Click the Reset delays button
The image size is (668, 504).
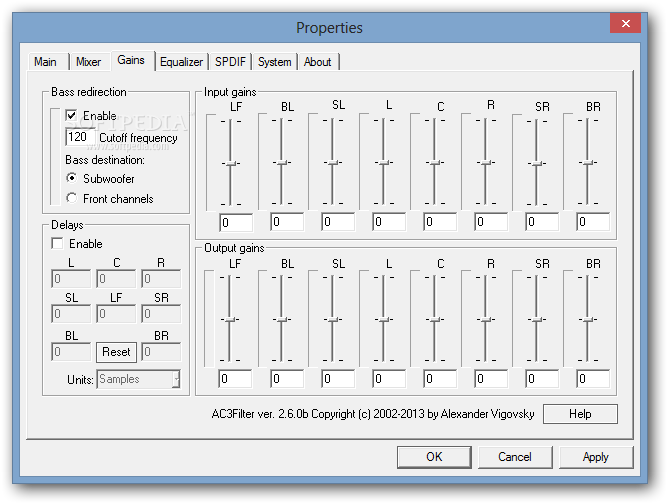(116, 352)
